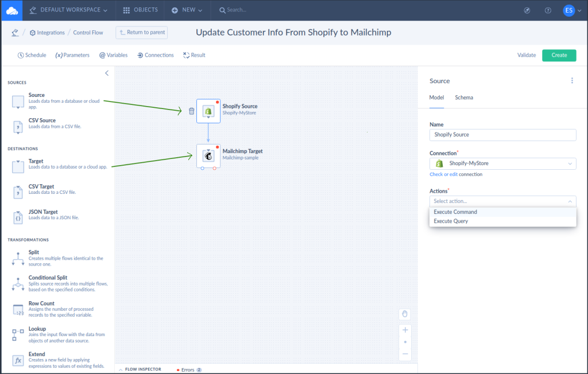Select the Extend transformation icon
The height and width of the screenshot is (374, 588).
pyautogui.click(x=18, y=360)
